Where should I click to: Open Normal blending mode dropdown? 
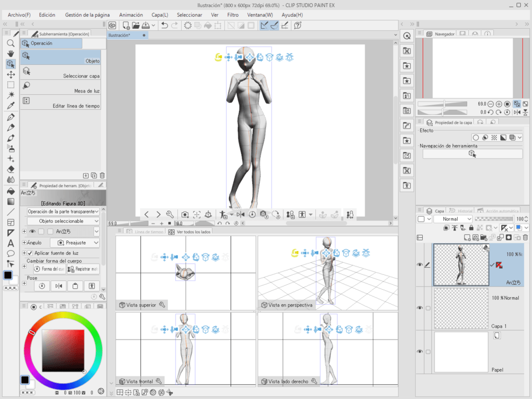pyautogui.click(x=453, y=219)
